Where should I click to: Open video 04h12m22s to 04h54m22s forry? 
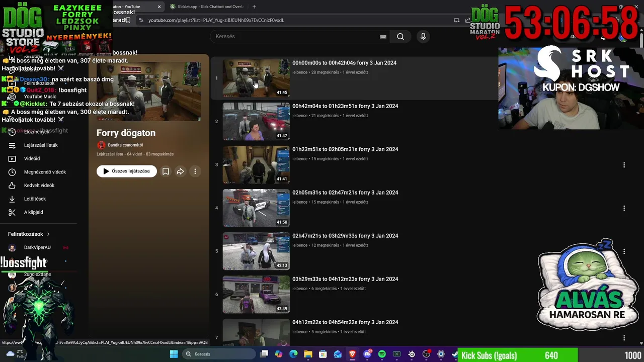click(345, 322)
